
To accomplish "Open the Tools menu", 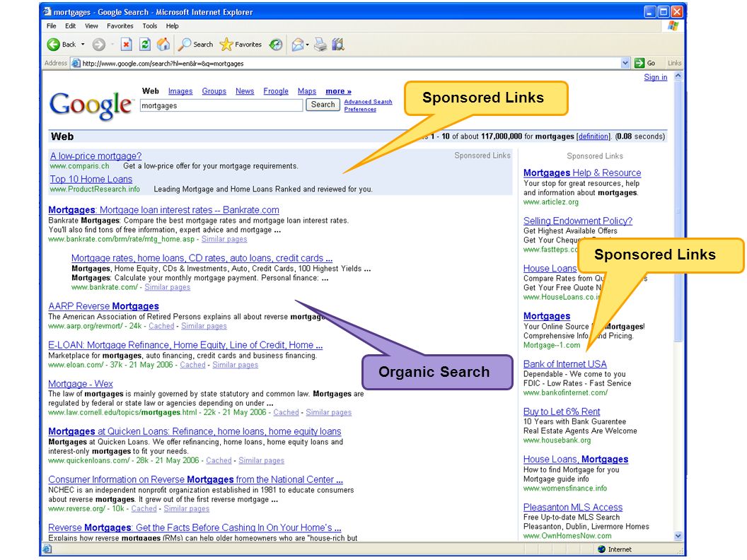I will click(149, 25).
